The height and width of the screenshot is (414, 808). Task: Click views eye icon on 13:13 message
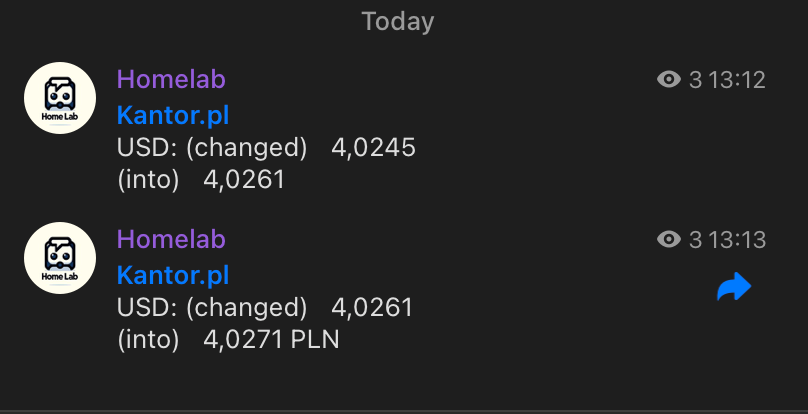669,239
